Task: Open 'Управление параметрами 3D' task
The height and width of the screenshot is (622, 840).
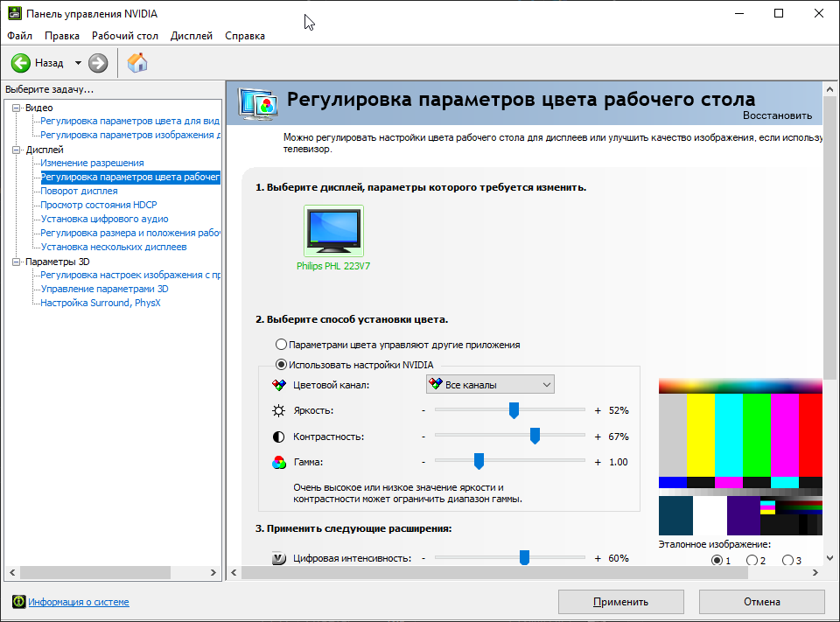Action: 104,289
